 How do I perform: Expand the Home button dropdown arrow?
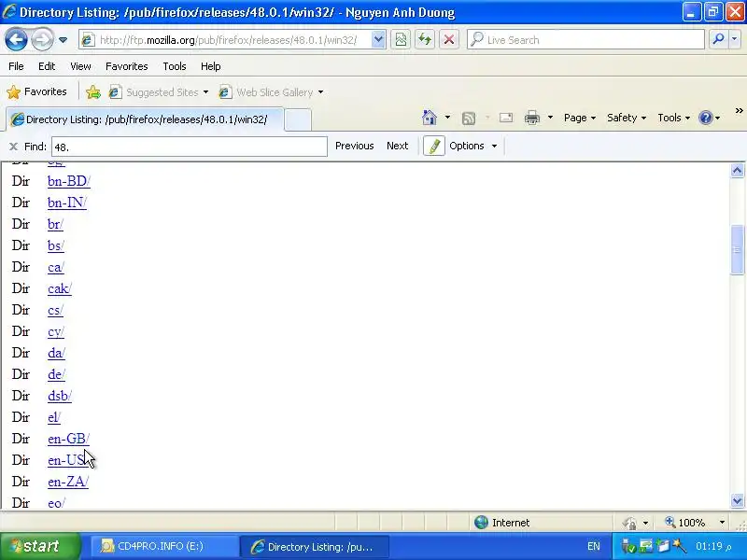447,118
